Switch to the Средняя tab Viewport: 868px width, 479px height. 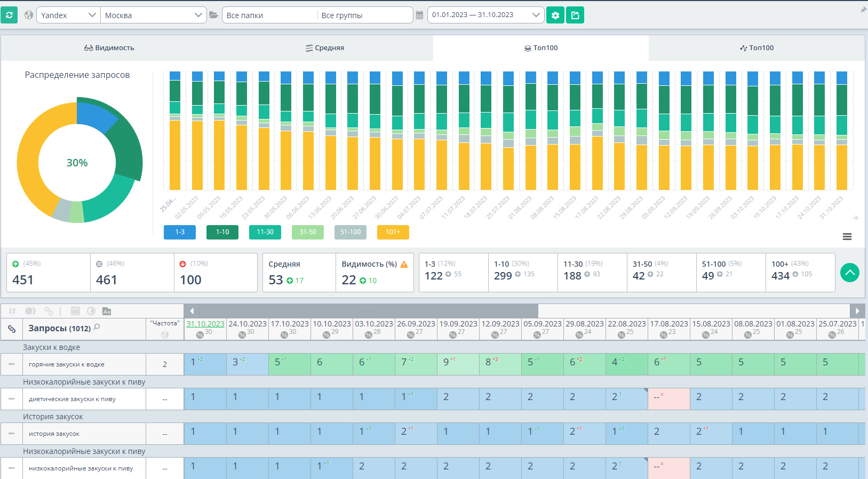coord(325,48)
